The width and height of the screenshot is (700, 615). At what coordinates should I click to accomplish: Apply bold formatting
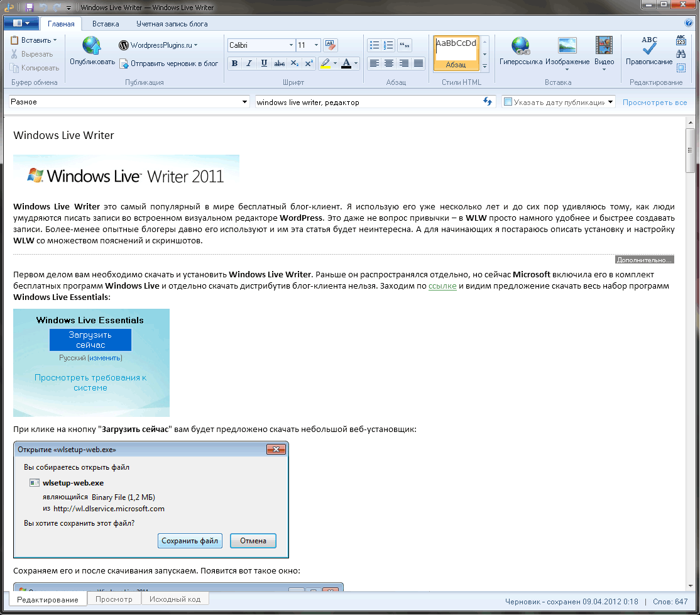(x=234, y=64)
